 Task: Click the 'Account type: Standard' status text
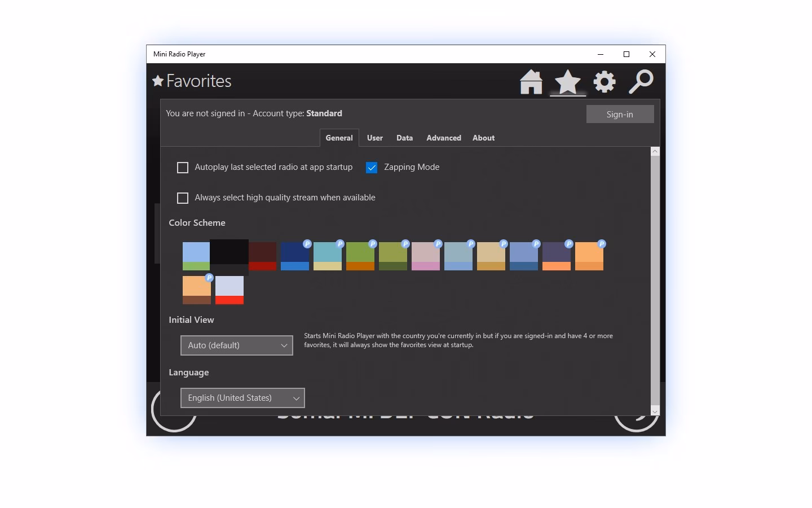click(297, 113)
